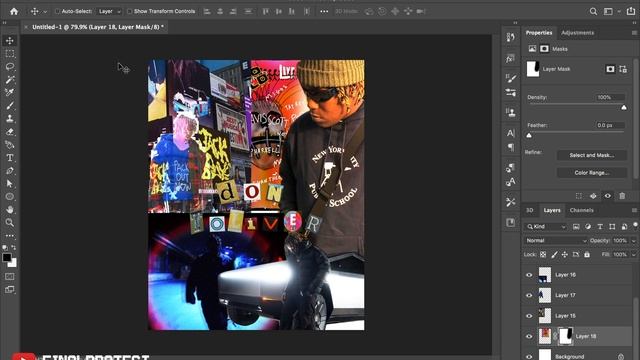The image size is (640, 360).
Task: Toggle Quick Mask mode
Action: 10,276
